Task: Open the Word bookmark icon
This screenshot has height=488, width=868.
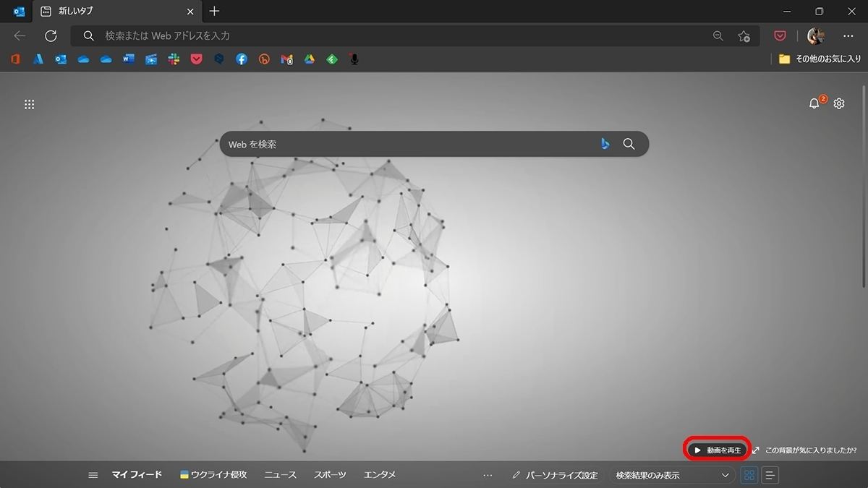Action: 129,59
